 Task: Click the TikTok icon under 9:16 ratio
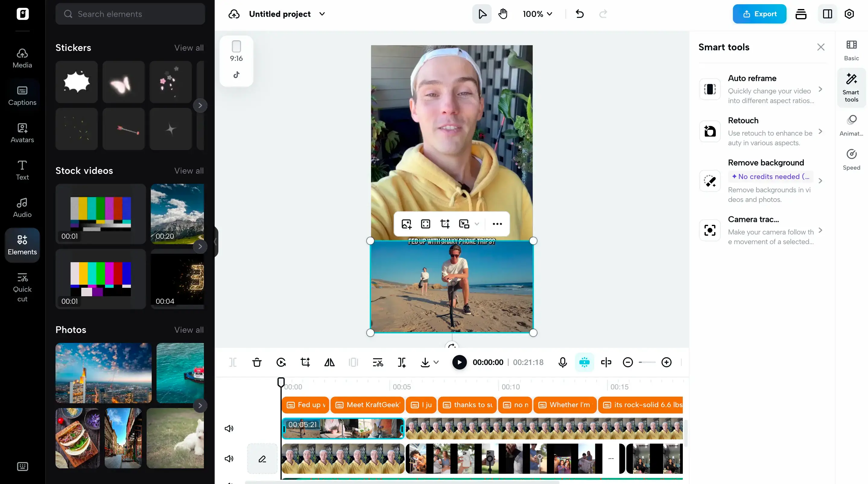coord(236,75)
